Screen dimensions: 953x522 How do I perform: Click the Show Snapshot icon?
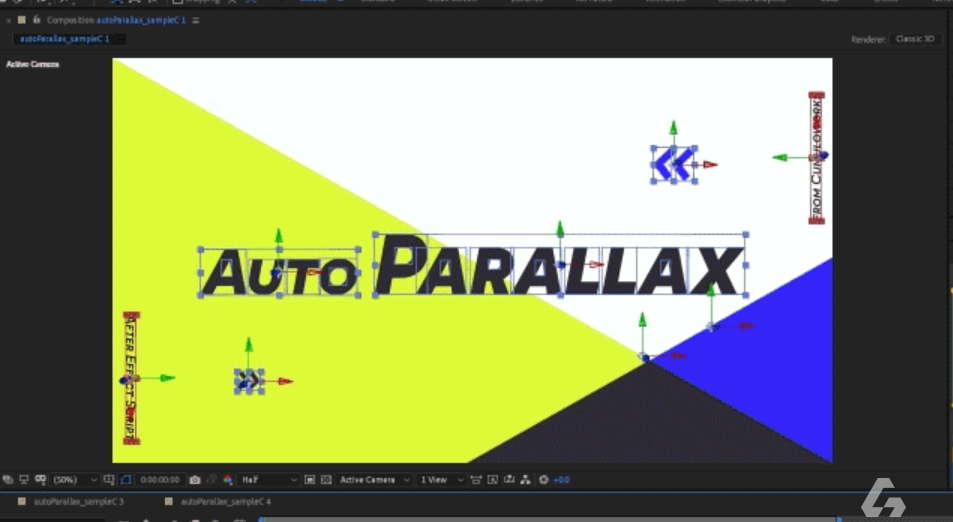click(x=212, y=480)
